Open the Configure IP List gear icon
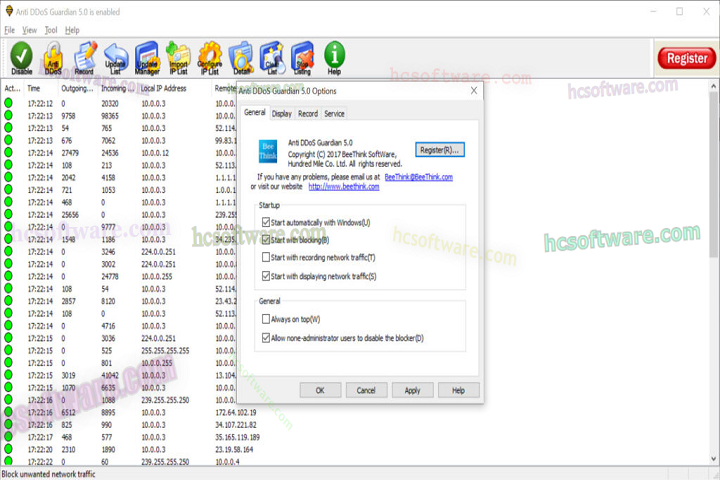The height and width of the screenshot is (480, 720). [x=210, y=58]
